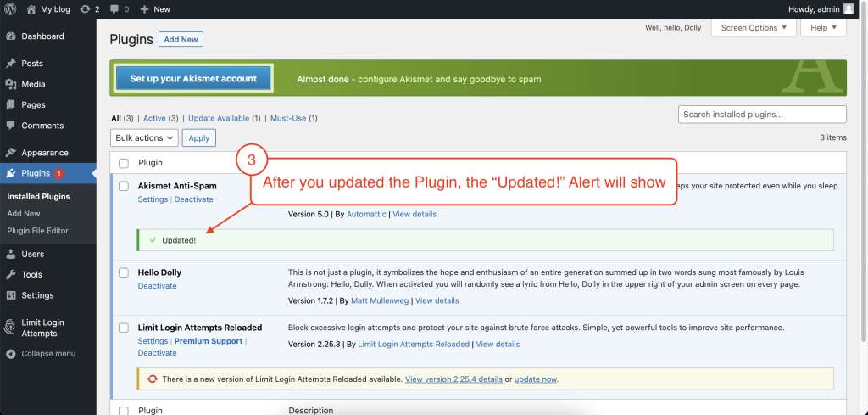Open Akismet Settings link
The height and width of the screenshot is (415, 868).
point(153,199)
